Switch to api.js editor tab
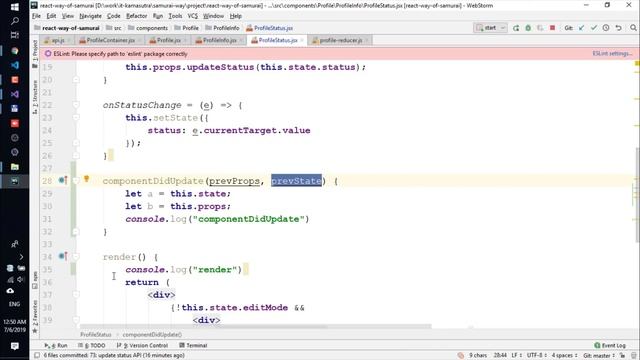640x360 pixels. (x=58, y=40)
